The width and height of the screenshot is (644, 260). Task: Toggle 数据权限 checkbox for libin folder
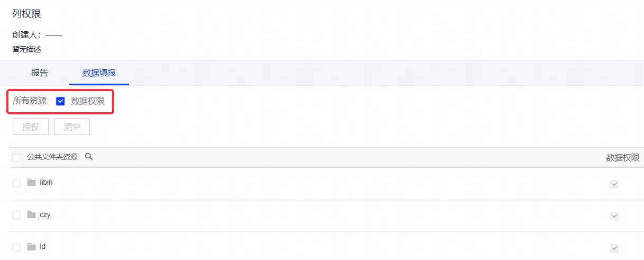(x=614, y=184)
